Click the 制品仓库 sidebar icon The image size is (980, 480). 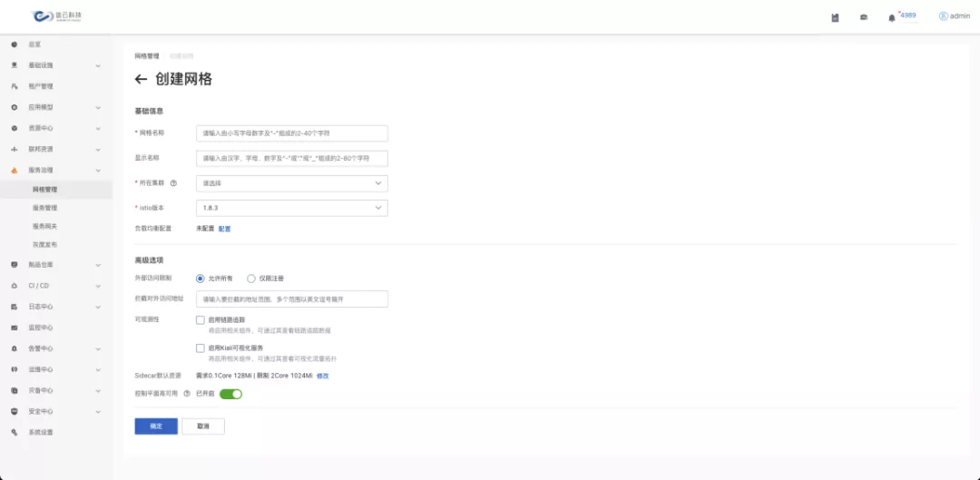click(14, 264)
